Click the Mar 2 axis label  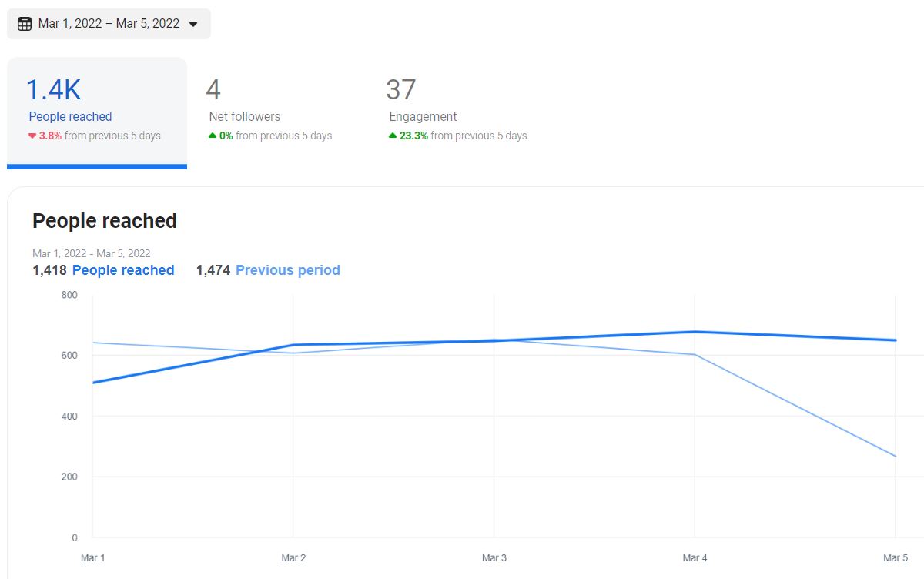pos(293,557)
